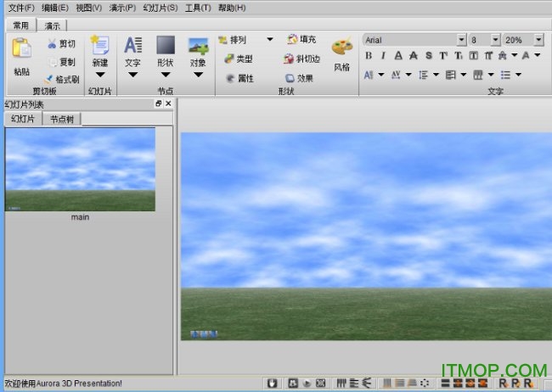Image resolution: width=552 pixels, height=392 pixels.
Task: Click the character spacing AV icon
Action: pos(396,75)
